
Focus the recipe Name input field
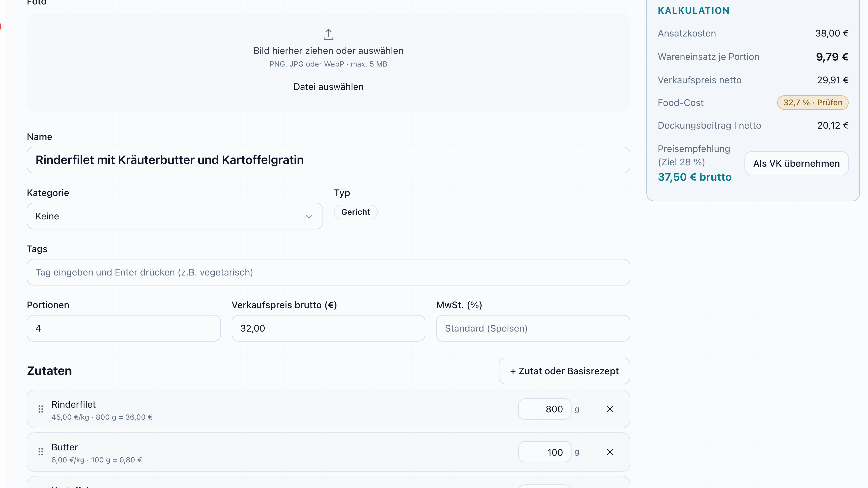coord(328,160)
